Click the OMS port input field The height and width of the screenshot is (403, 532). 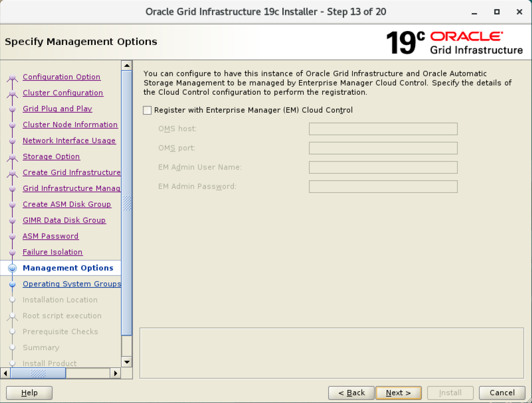[x=383, y=148]
